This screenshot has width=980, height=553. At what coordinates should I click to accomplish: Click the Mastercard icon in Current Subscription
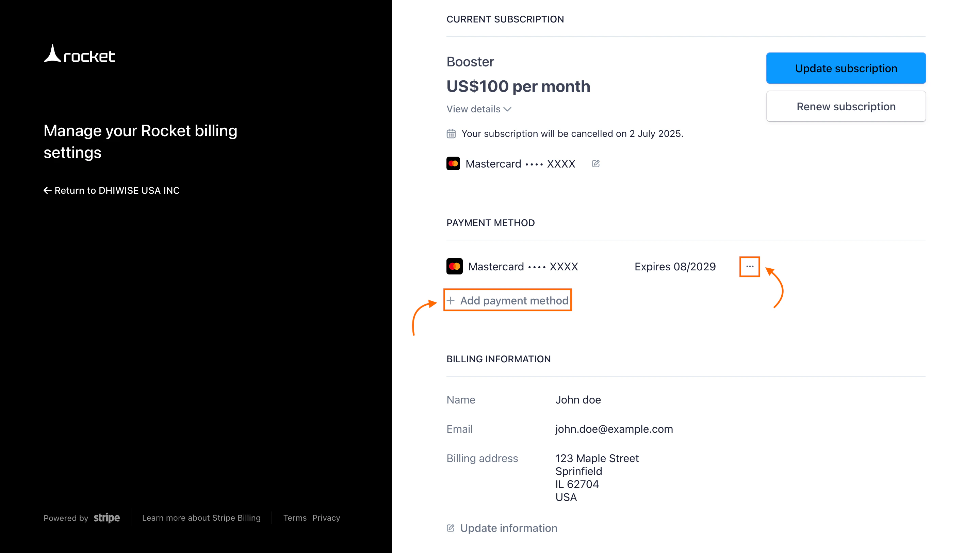tap(453, 163)
